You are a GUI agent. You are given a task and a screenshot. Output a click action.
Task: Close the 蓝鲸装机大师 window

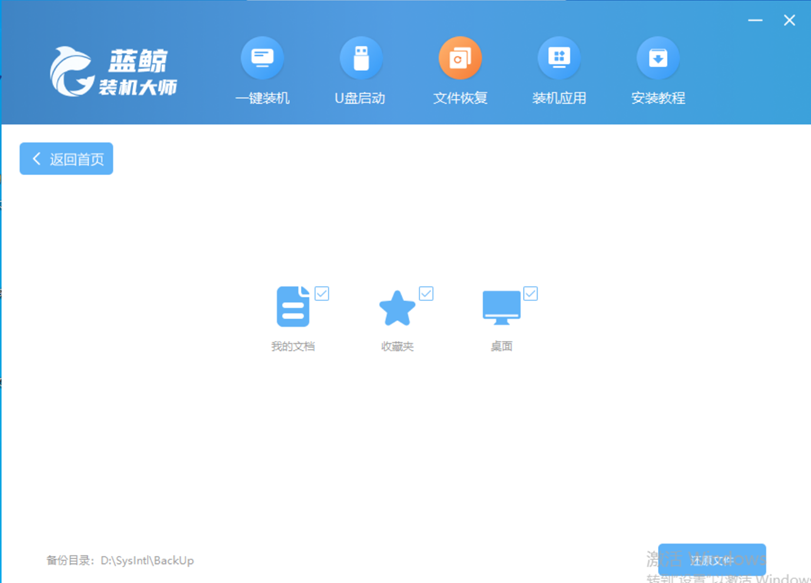click(x=790, y=19)
